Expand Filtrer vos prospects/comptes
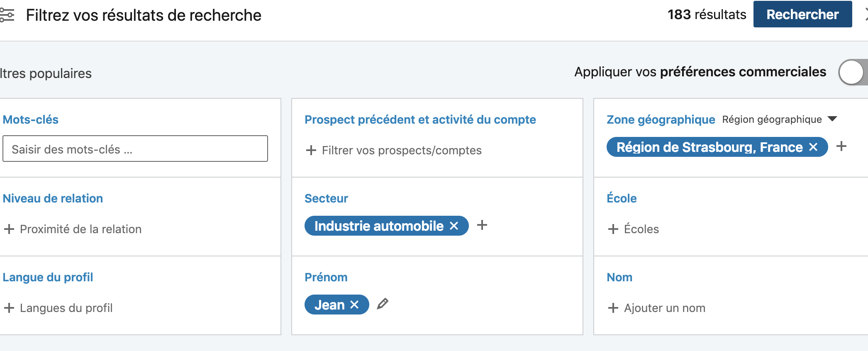This screenshot has width=868, height=351. point(393,150)
